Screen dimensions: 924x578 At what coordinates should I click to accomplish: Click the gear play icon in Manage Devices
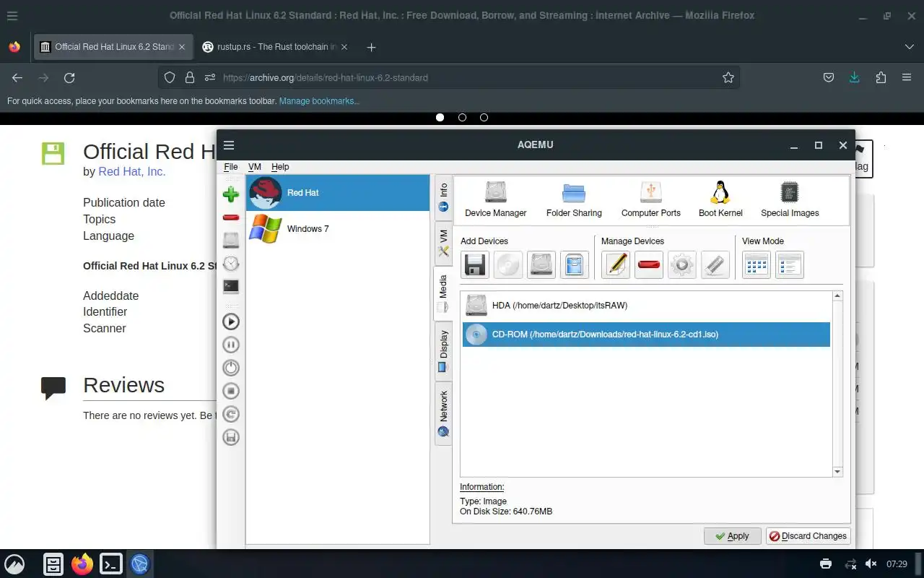coord(682,265)
